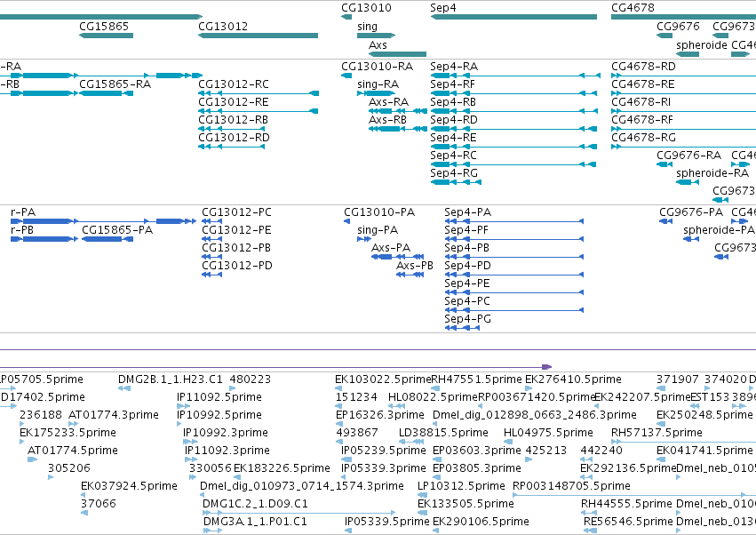Select the Axs-RA transcript

(x=398, y=111)
